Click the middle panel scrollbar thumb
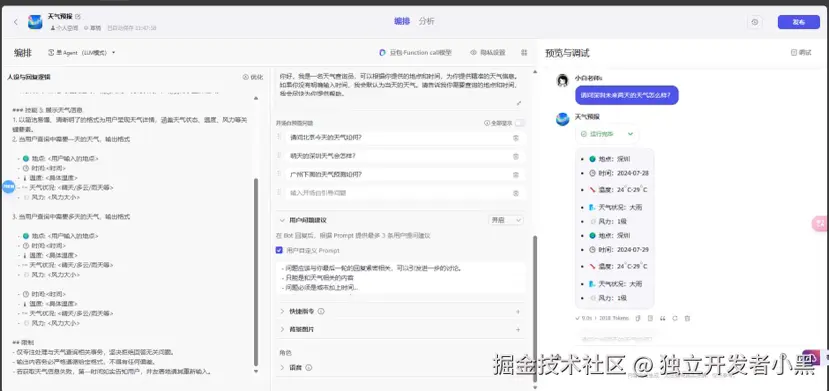 pyautogui.click(x=535, y=309)
